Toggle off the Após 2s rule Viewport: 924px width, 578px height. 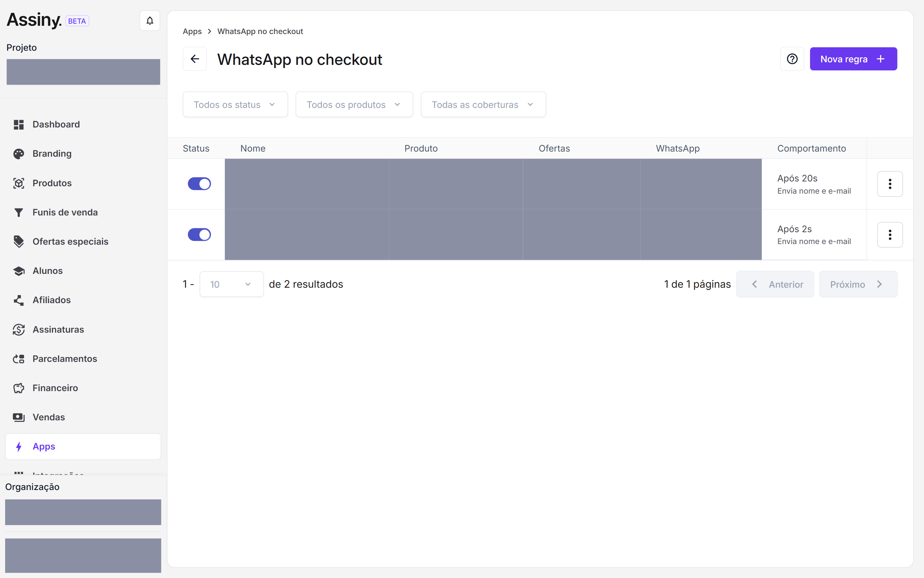199,235
